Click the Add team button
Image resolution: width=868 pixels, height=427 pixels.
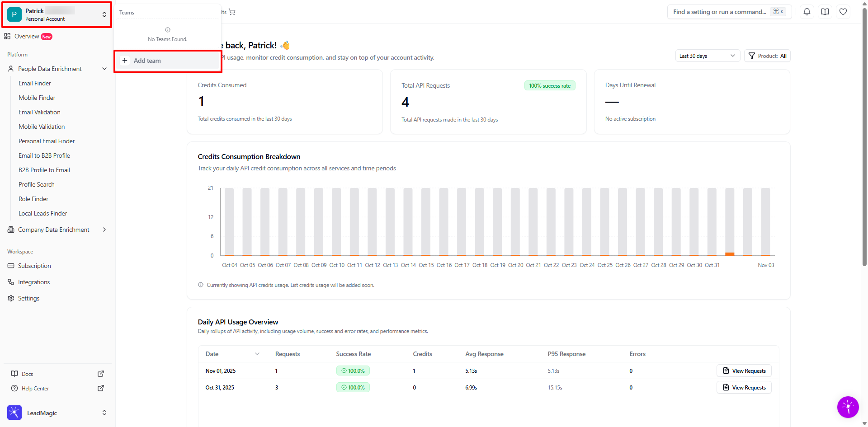pos(168,61)
